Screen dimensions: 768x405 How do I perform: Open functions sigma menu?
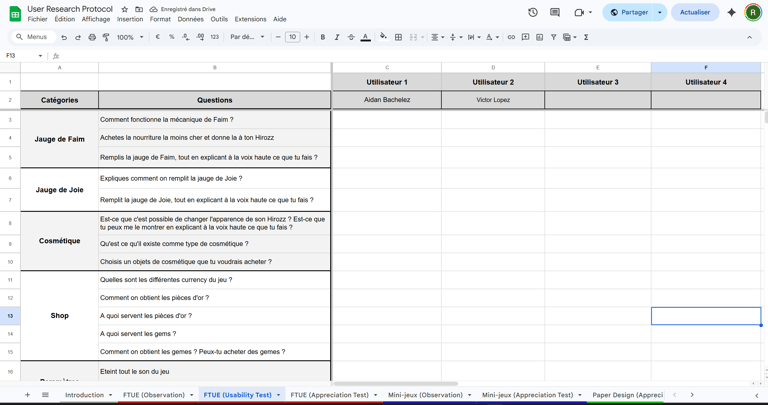586,37
